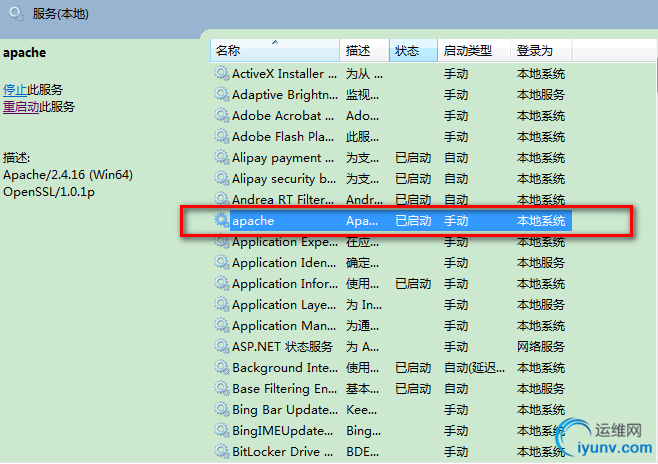
Task: Click the gear icon of Adobe Acrobat service
Action: pos(222,115)
